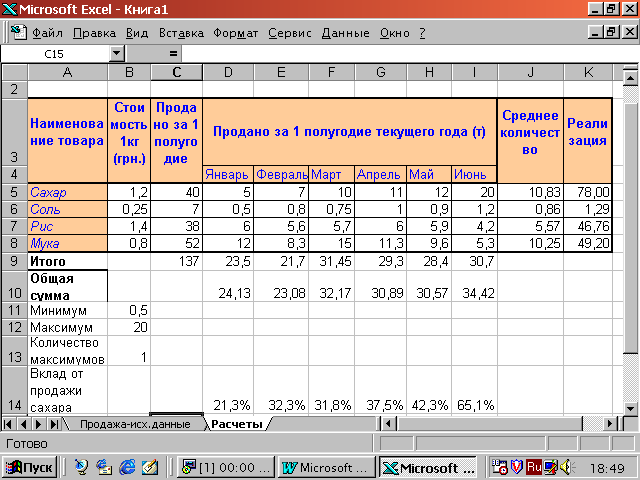Open the Сервис menu
The image size is (640, 480).
[x=290, y=33]
